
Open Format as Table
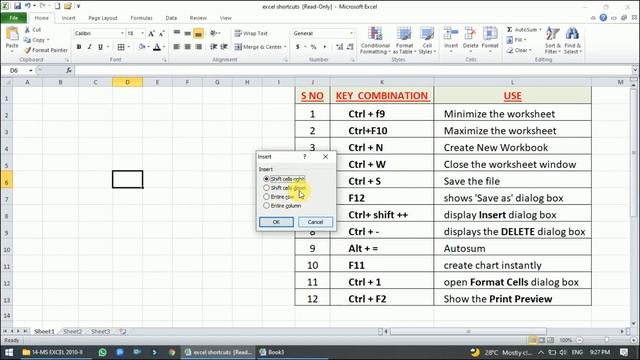click(x=404, y=40)
